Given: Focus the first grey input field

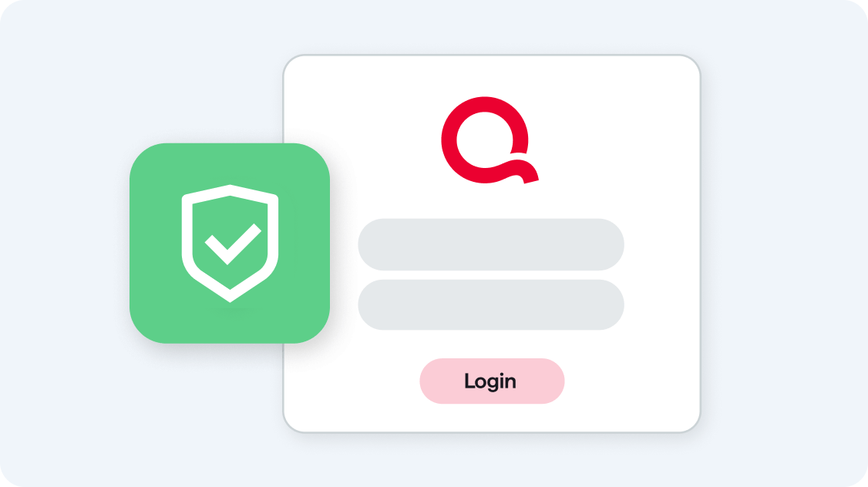Looking at the screenshot, I should click(x=491, y=244).
